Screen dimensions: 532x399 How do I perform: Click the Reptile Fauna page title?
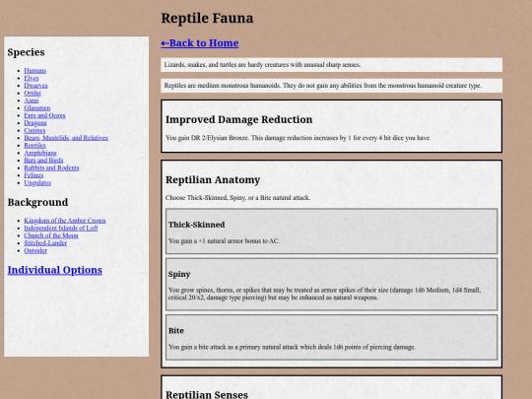[207, 18]
